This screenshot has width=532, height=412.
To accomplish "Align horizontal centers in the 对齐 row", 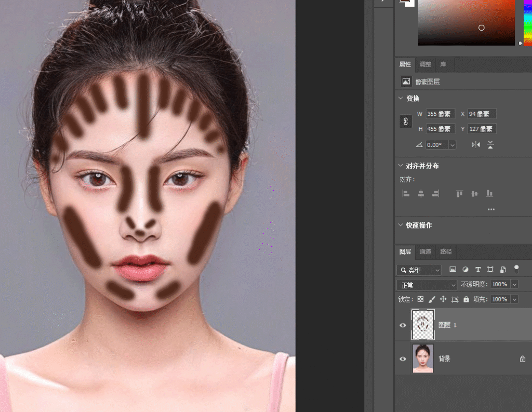I will tap(421, 193).
